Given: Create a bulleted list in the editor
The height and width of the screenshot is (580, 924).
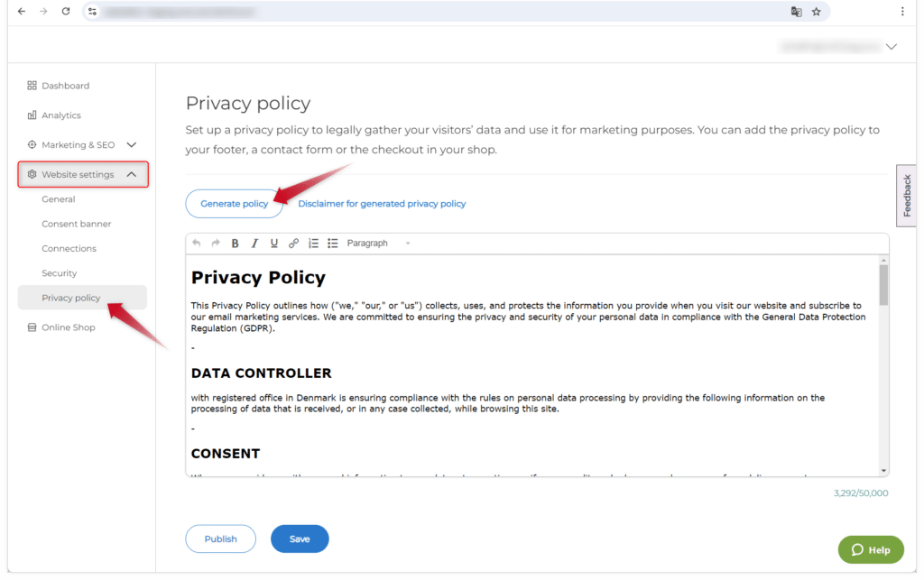Looking at the screenshot, I should point(332,244).
